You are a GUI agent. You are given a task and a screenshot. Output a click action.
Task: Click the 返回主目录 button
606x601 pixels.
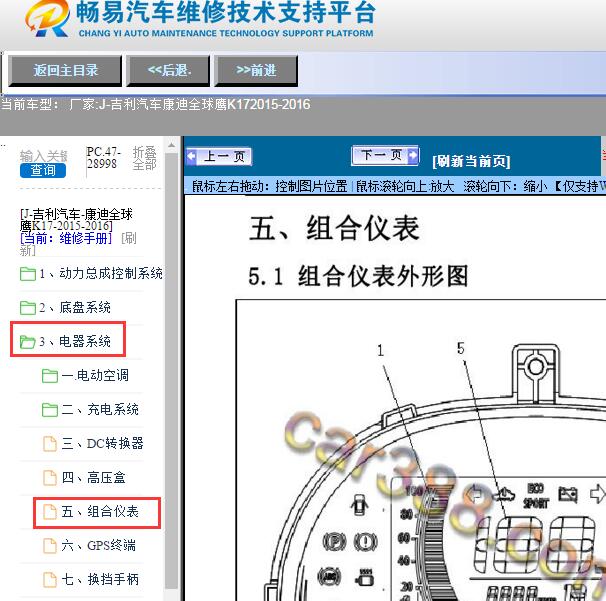65,70
